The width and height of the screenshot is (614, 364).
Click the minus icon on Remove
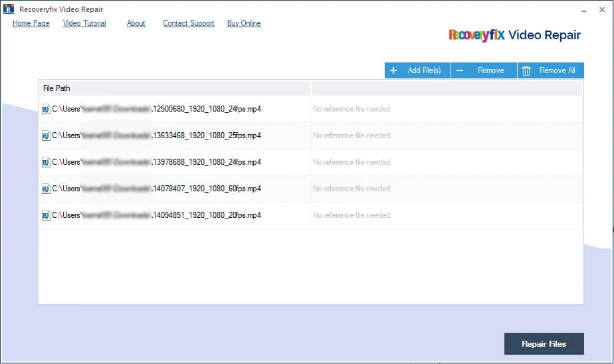460,70
